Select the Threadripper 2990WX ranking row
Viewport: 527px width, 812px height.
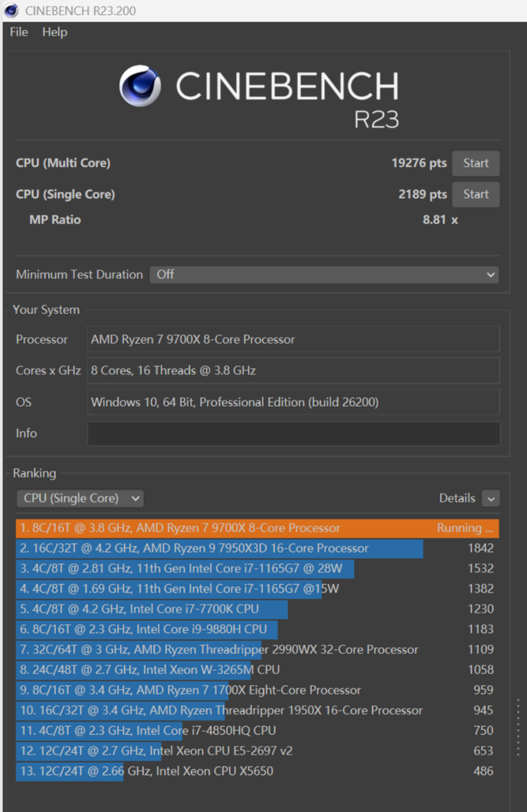[x=257, y=650]
